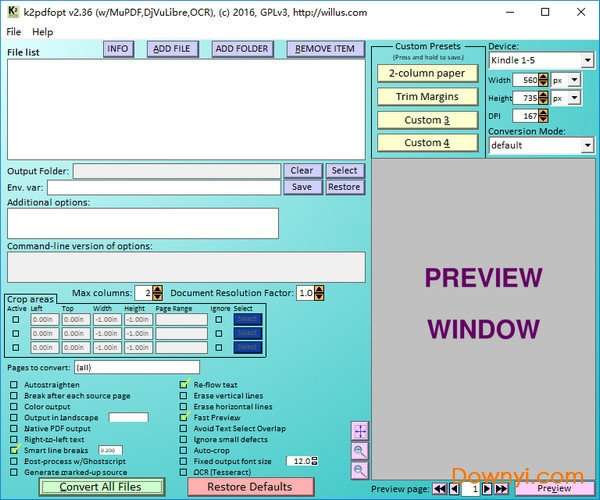Jump to first preview page
The height and width of the screenshot is (500, 600).
coord(440,489)
